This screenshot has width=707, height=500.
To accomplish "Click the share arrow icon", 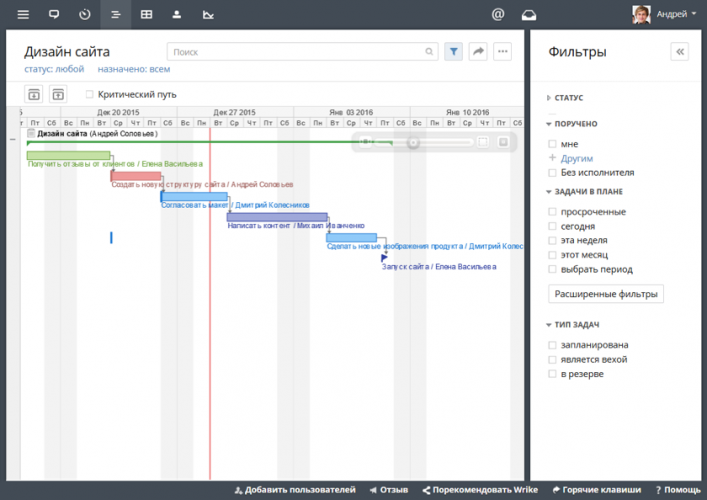I will (x=478, y=51).
